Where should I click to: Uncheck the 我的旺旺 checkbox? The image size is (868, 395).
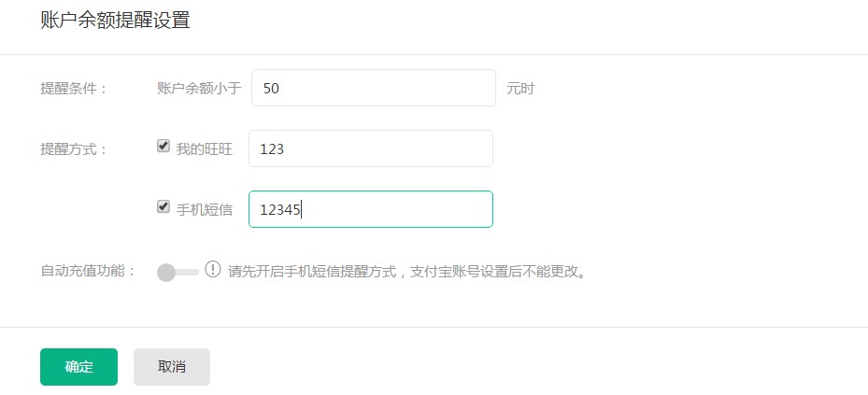163,146
